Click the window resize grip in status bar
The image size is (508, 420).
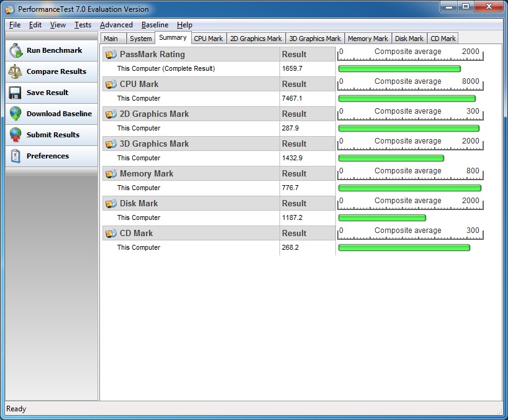[x=499, y=411]
